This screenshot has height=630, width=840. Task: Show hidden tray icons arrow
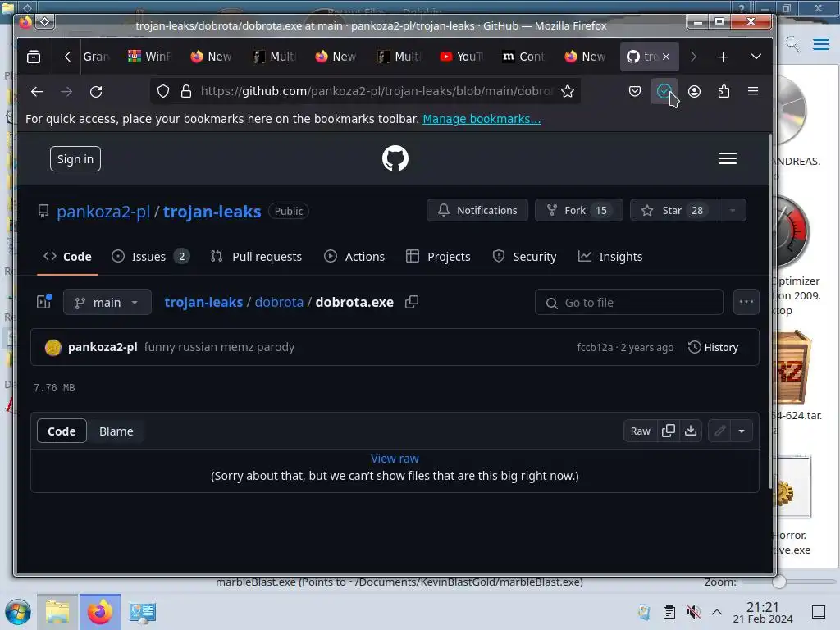point(717,612)
